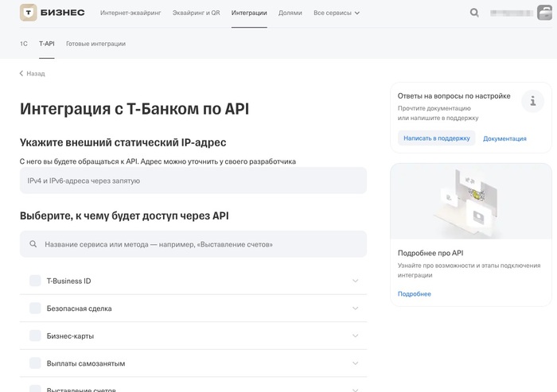Follow the Подробнее link

tap(415, 293)
